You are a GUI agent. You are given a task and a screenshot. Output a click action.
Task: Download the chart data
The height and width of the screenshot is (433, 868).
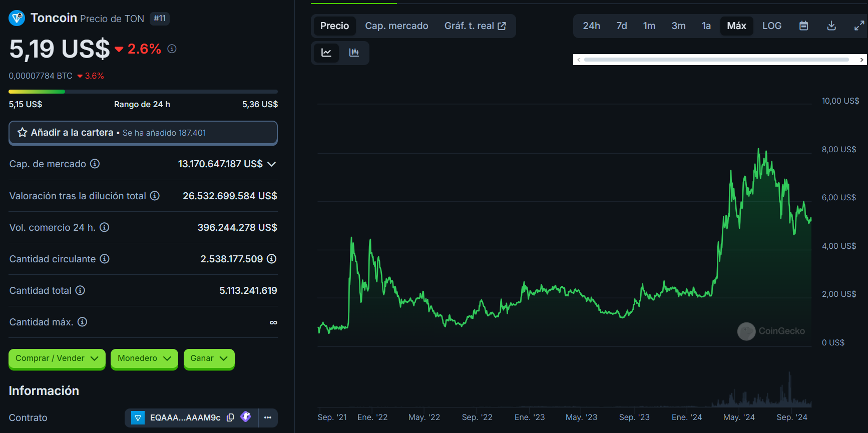pos(831,26)
